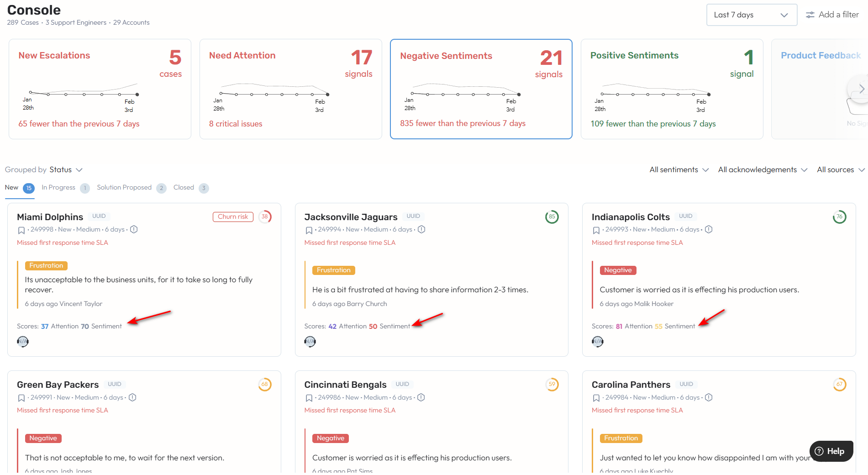The image size is (868, 475).
Task: Open Cincinnati Bengals health score 59 ring
Action: click(552, 384)
